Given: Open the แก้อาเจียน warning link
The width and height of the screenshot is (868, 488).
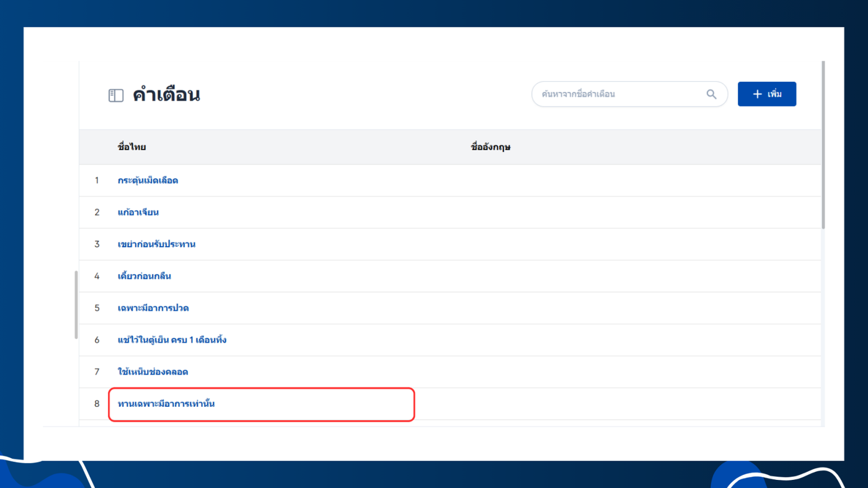Looking at the screenshot, I should tap(138, 212).
